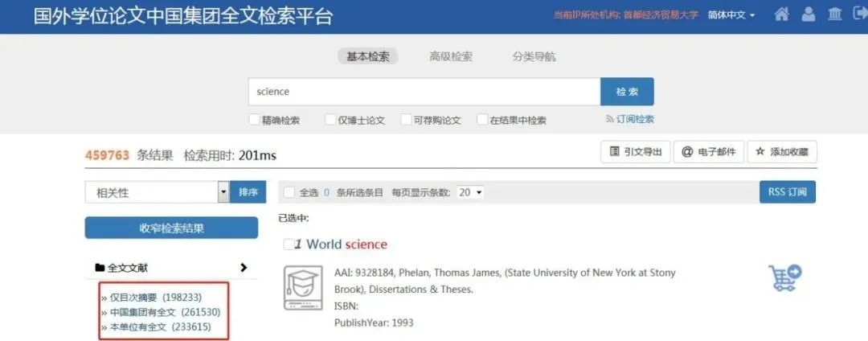Image resolution: width=868 pixels, height=341 pixels.
Task: Click the logout exit icon
Action: (x=861, y=15)
